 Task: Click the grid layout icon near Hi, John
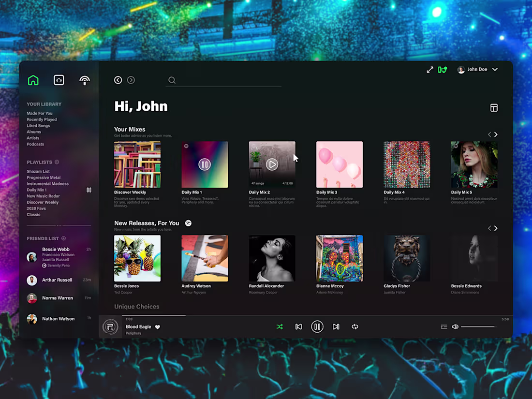(x=494, y=107)
